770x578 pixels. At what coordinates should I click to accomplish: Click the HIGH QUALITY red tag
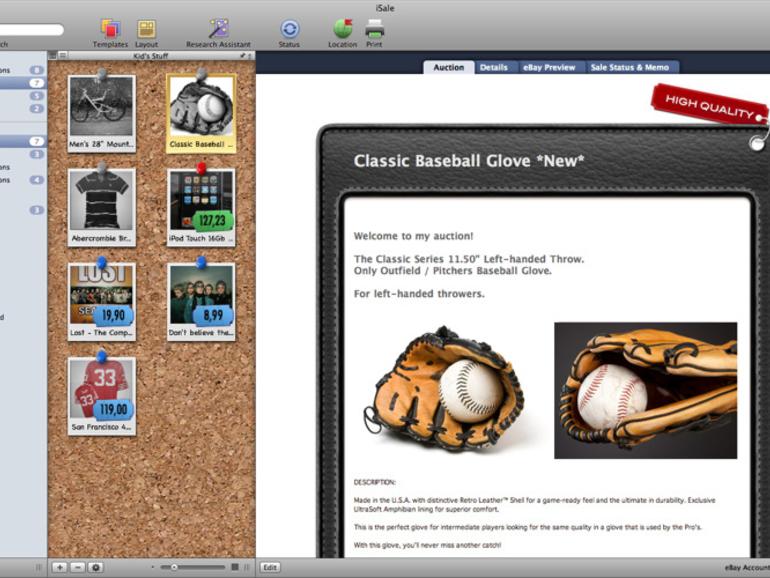click(709, 106)
